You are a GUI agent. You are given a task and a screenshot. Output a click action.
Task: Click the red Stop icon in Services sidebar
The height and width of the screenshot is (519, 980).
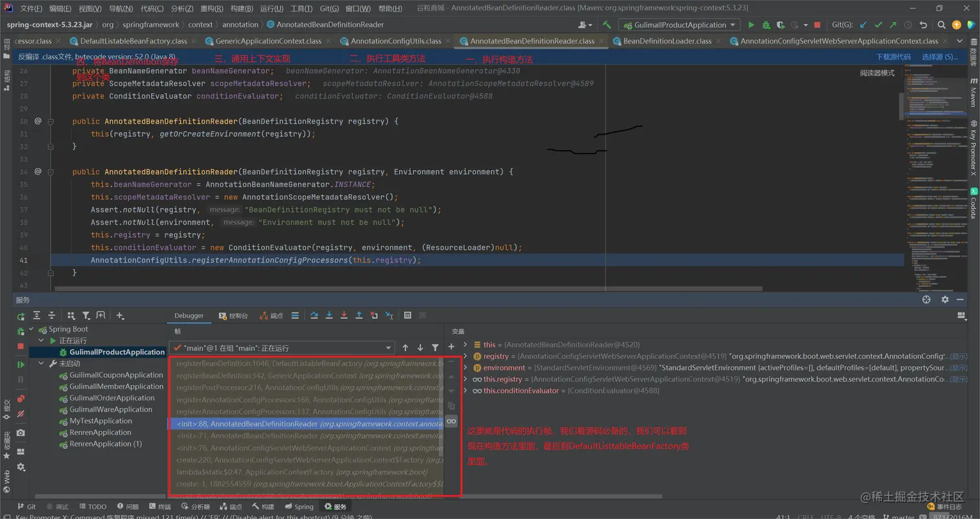click(x=21, y=347)
